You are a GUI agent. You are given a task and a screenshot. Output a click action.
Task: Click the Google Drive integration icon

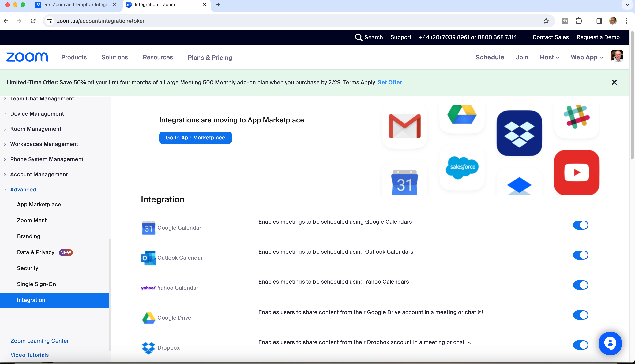pos(148,317)
